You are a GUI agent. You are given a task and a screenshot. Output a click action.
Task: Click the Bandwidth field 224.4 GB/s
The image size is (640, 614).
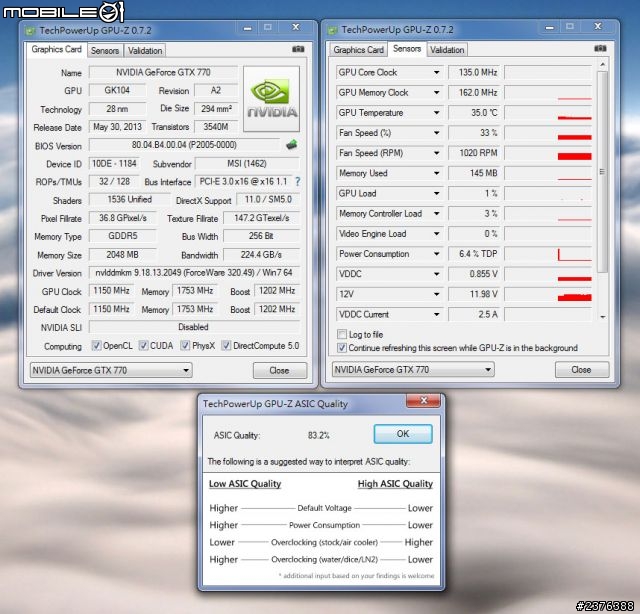(x=261, y=255)
